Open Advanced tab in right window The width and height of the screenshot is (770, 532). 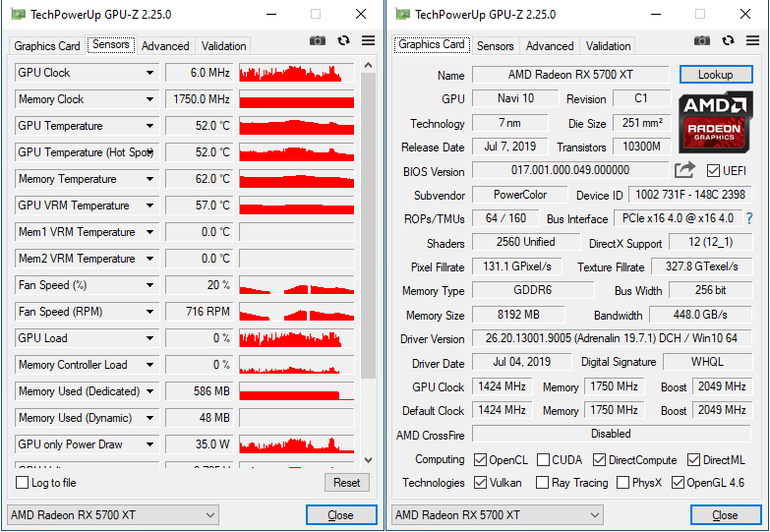pos(550,45)
